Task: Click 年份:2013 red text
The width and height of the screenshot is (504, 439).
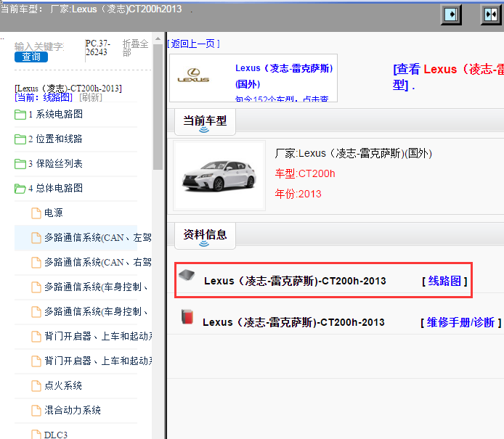Action: pos(298,194)
